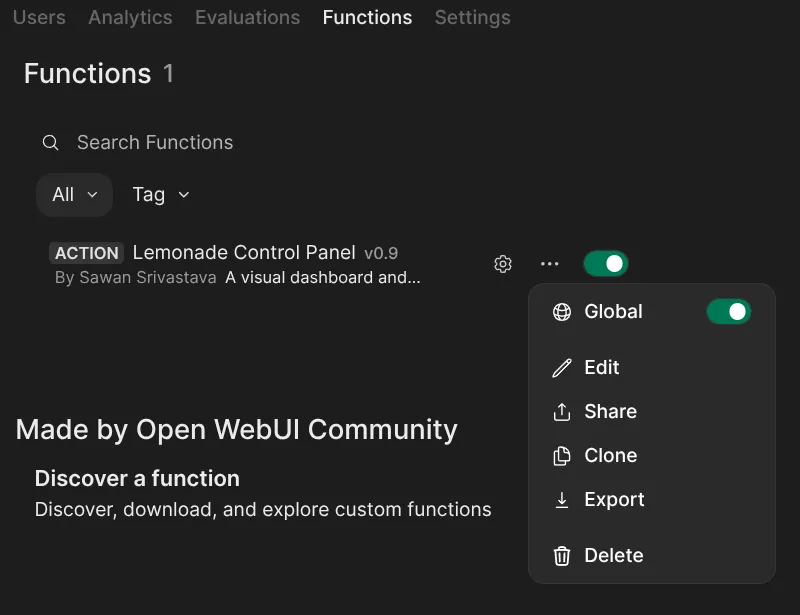This screenshot has width=800, height=615.
Task: Click the Discover, download, and explore description
Action: point(263,509)
